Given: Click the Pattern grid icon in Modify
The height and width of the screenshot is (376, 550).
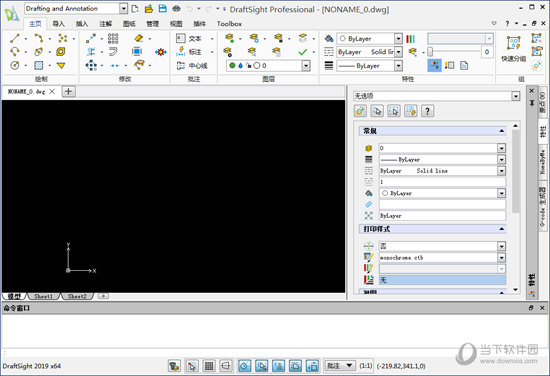Looking at the screenshot, I should [113, 38].
